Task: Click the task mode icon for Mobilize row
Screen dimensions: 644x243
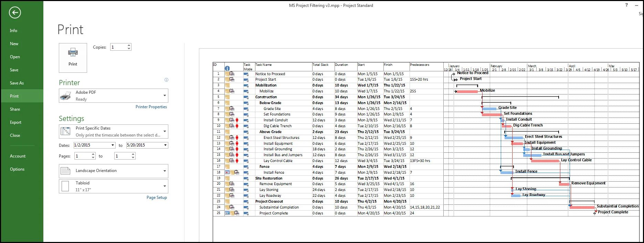Action: click(x=246, y=91)
